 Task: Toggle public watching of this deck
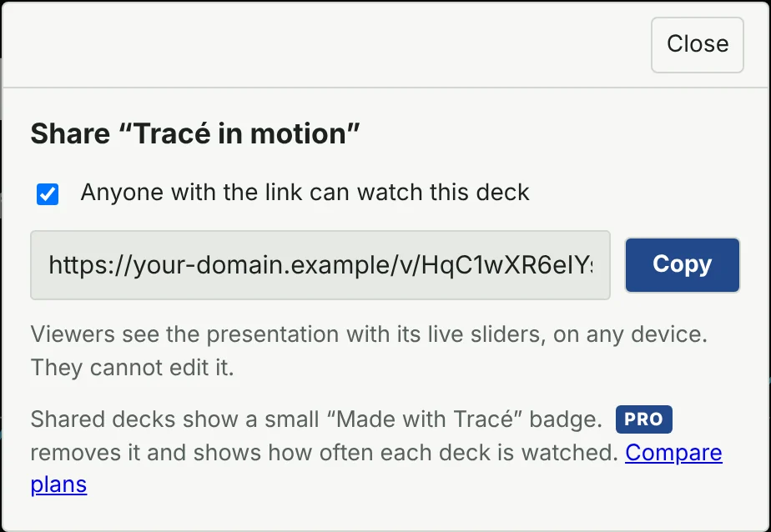(48, 194)
